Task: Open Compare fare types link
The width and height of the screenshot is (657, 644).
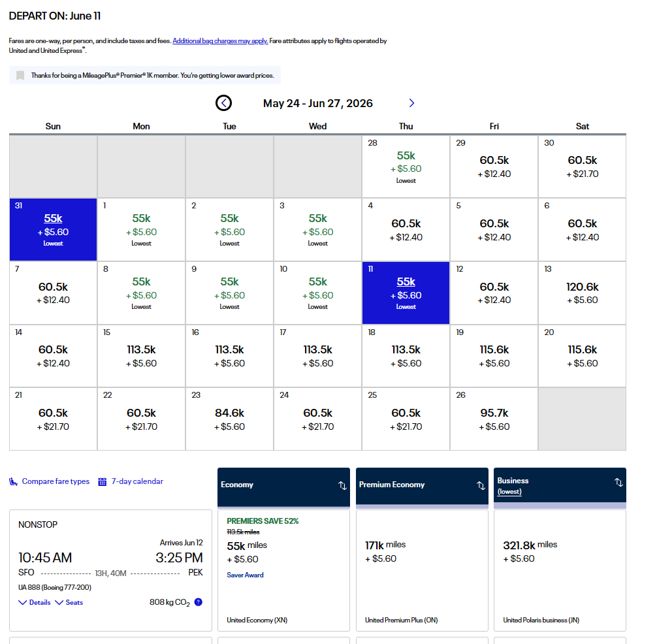Action: 56,481
